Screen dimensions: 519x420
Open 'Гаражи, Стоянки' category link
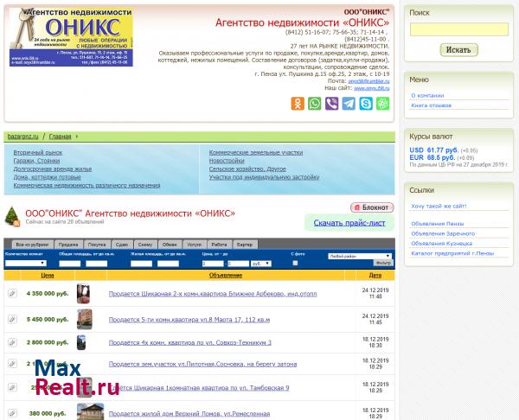point(36,161)
